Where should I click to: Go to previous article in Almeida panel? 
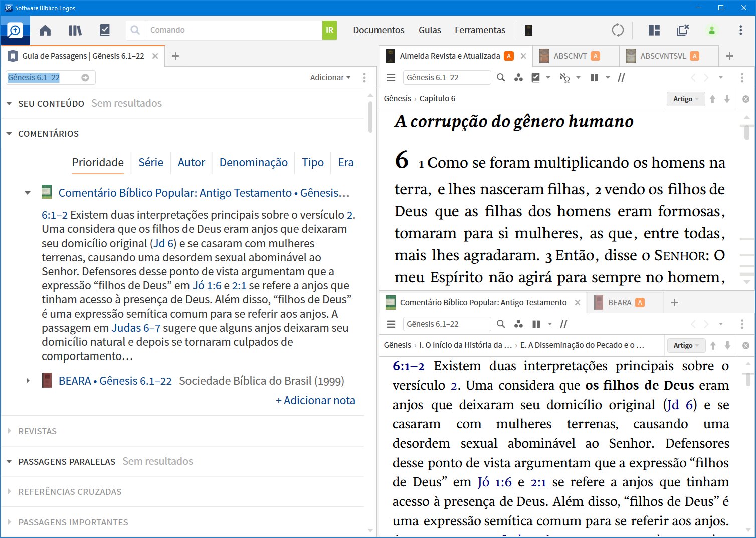click(x=712, y=99)
